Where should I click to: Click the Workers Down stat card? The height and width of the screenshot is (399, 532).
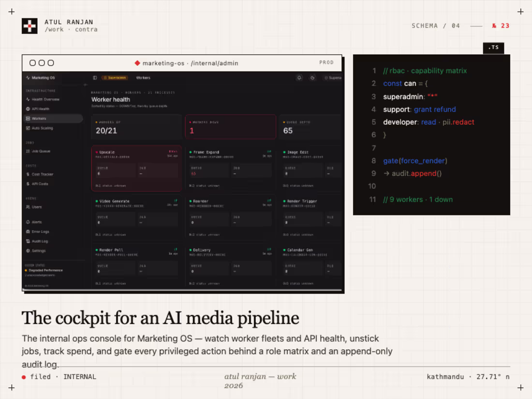coord(230,127)
